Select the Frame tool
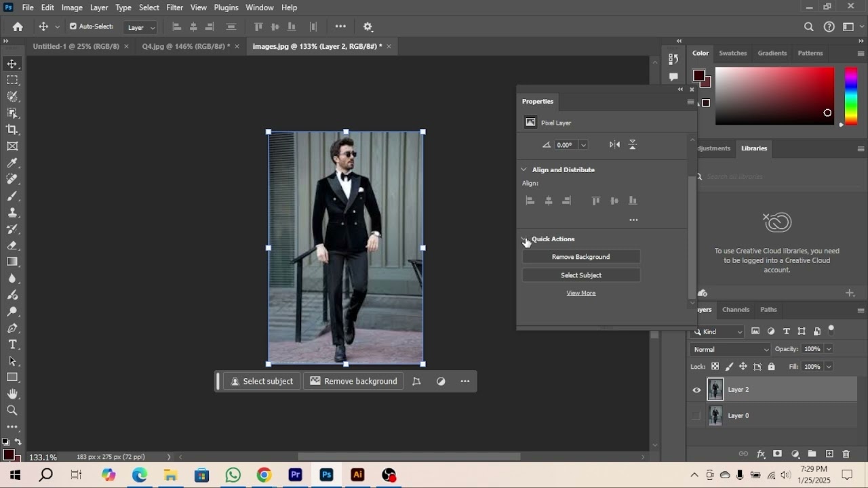The width and height of the screenshot is (868, 488). click(12, 146)
